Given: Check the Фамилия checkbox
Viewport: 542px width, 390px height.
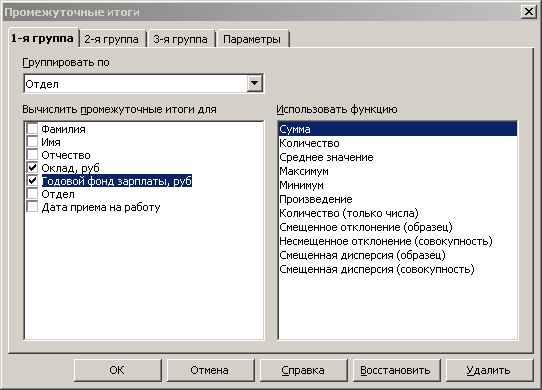Looking at the screenshot, I should pyautogui.click(x=32, y=129).
